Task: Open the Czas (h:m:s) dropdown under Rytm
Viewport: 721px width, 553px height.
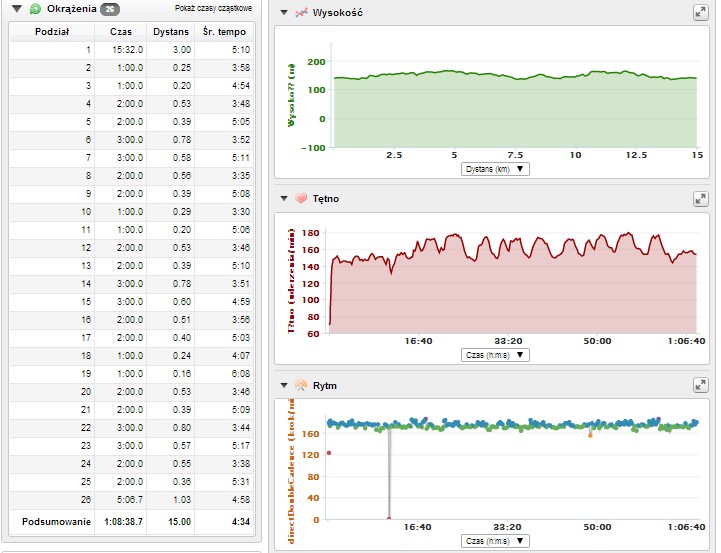Action: (495, 541)
